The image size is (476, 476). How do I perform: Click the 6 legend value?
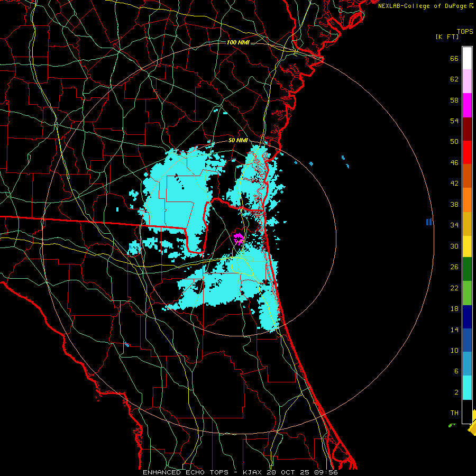point(456,371)
